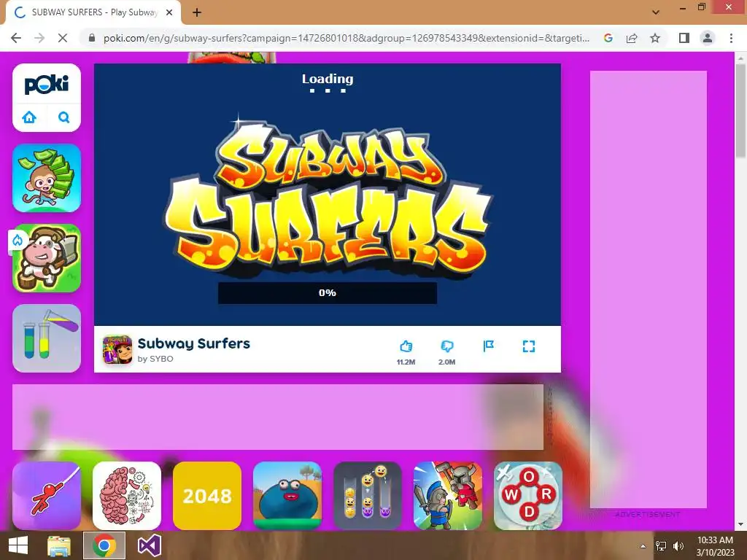Screen dimensions: 747x560
Task: Open the knights battle game thumbnail
Action: tap(448, 496)
